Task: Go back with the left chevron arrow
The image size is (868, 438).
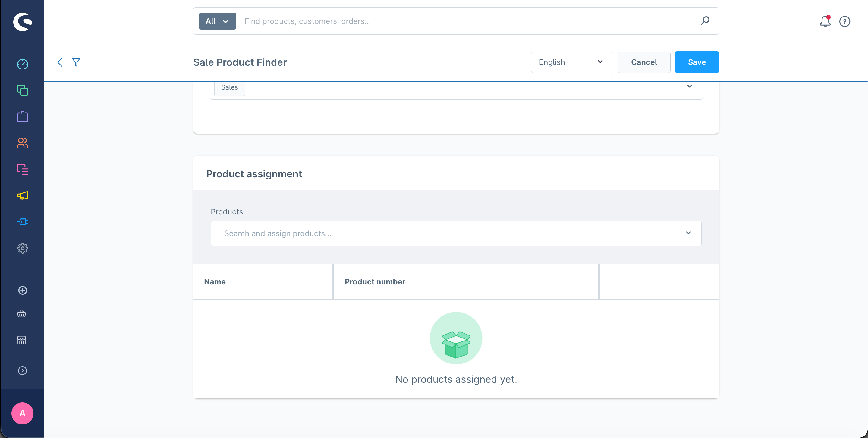Action: pos(60,62)
